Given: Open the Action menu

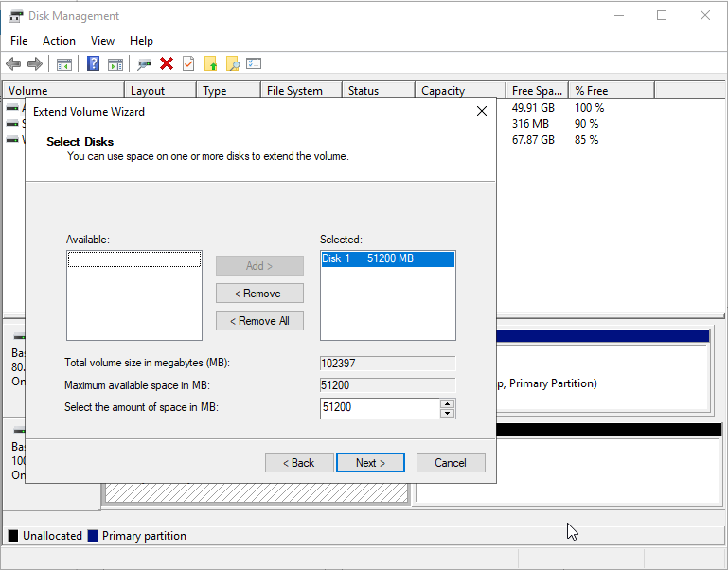Looking at the screenshot, I should (59, 41).
